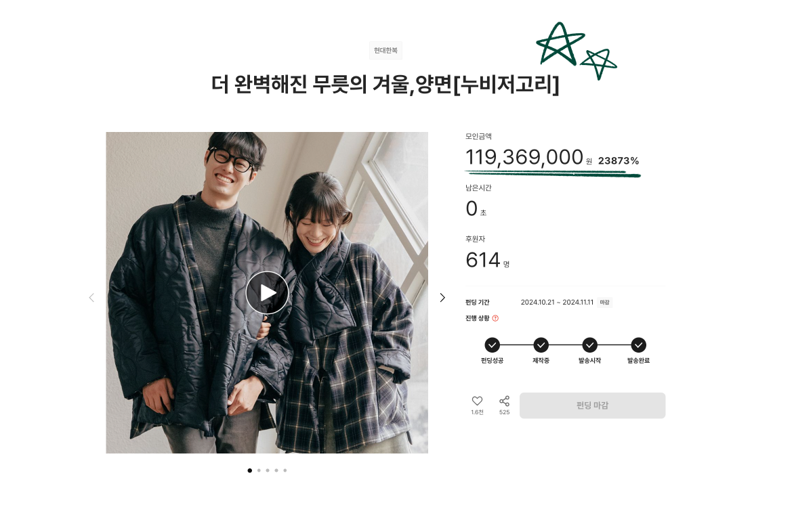794x532 pixels.
Task: Click the project title heading
Action: (x=385, y=84)
